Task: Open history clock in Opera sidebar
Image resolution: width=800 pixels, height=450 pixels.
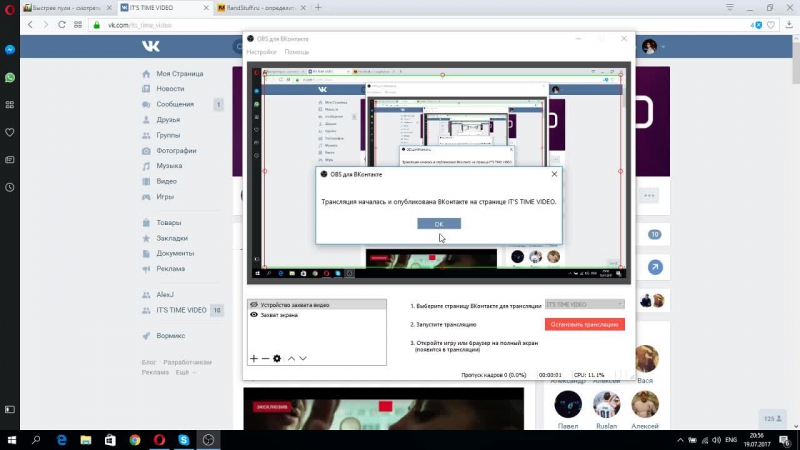Action: [10, 187]
